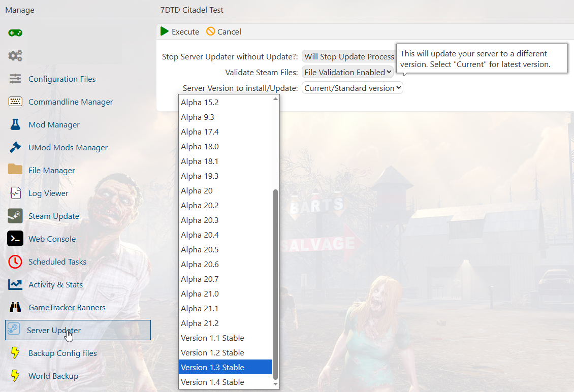The image size is (574, 392).
Task: Click the Cancel button label
Action: pyautogui.click(x=229, y=32)
